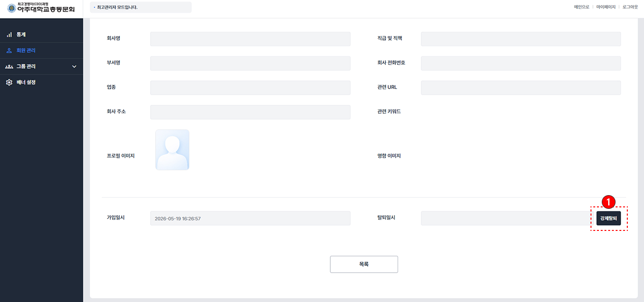
Task: Go to 메인으로 link
Action: (582, 7)
